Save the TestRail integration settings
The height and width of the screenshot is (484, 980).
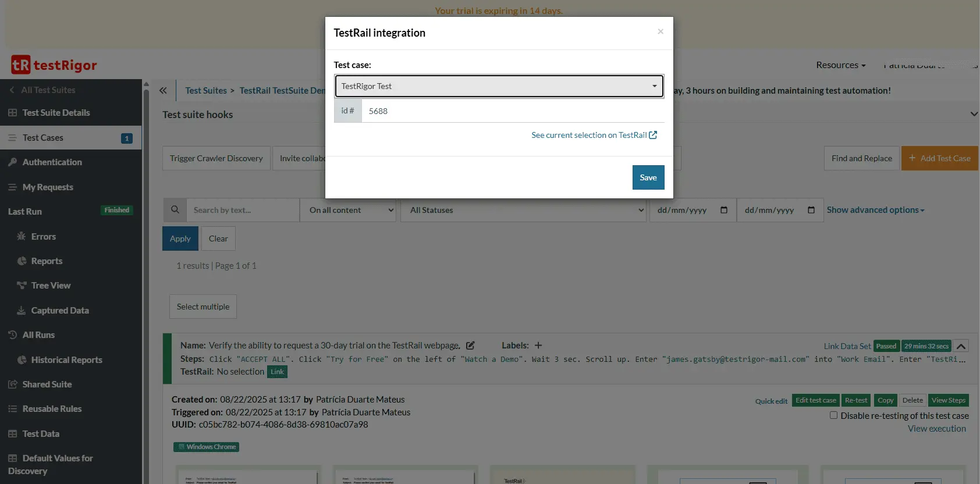click(x=648, y=177)
